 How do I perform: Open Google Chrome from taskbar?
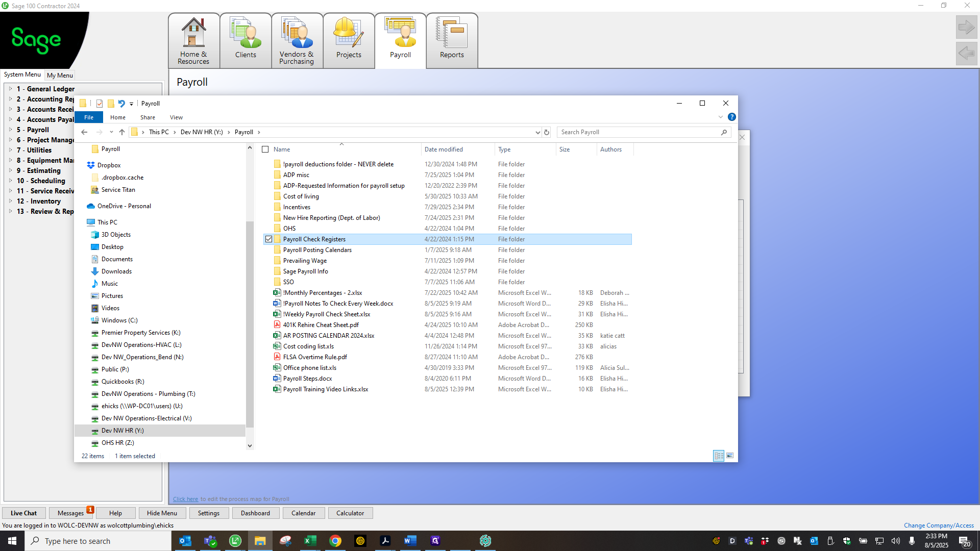(x=335, y=541)
